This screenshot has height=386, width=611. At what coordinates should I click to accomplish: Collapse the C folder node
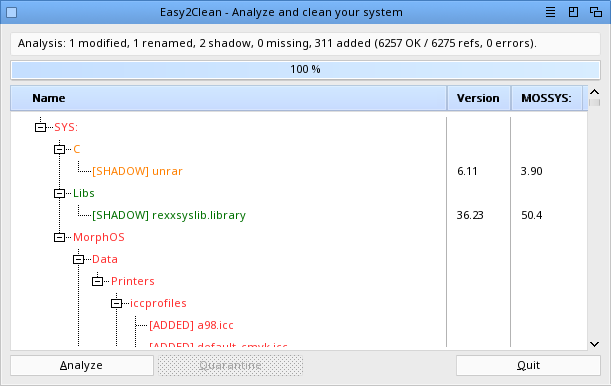click(59, 149)
